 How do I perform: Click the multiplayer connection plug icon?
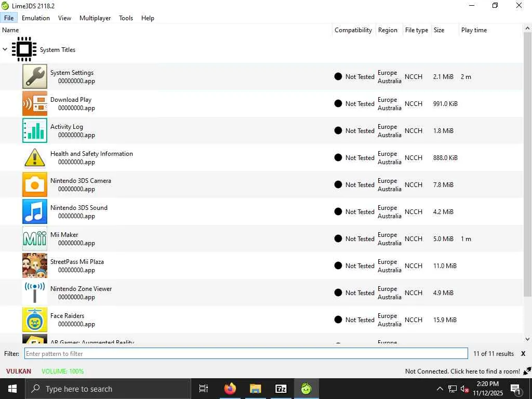527,371
